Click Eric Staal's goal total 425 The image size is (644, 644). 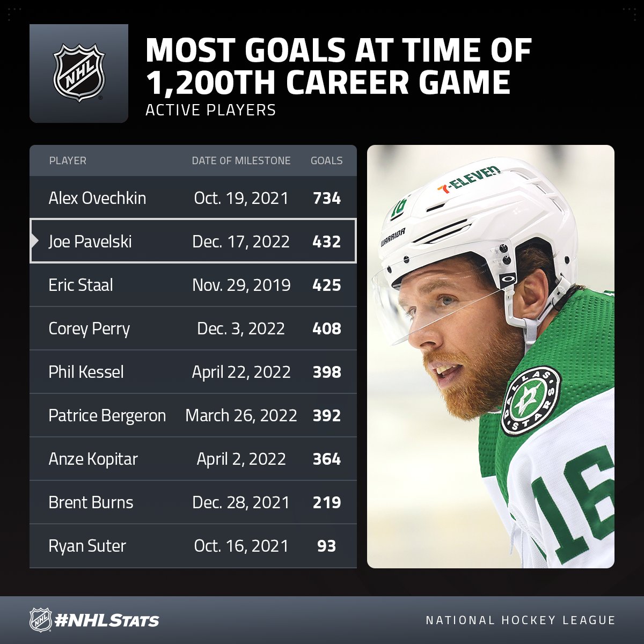coord(326,285)
